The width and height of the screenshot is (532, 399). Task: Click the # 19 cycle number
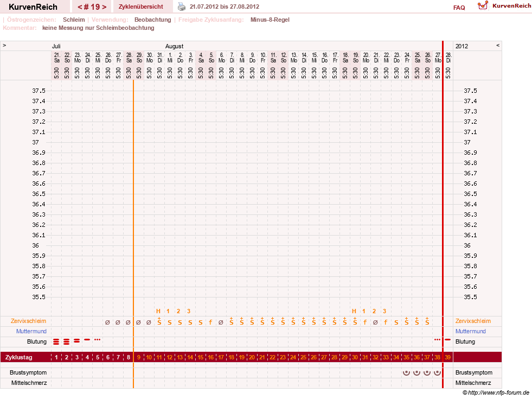[92, 7]
